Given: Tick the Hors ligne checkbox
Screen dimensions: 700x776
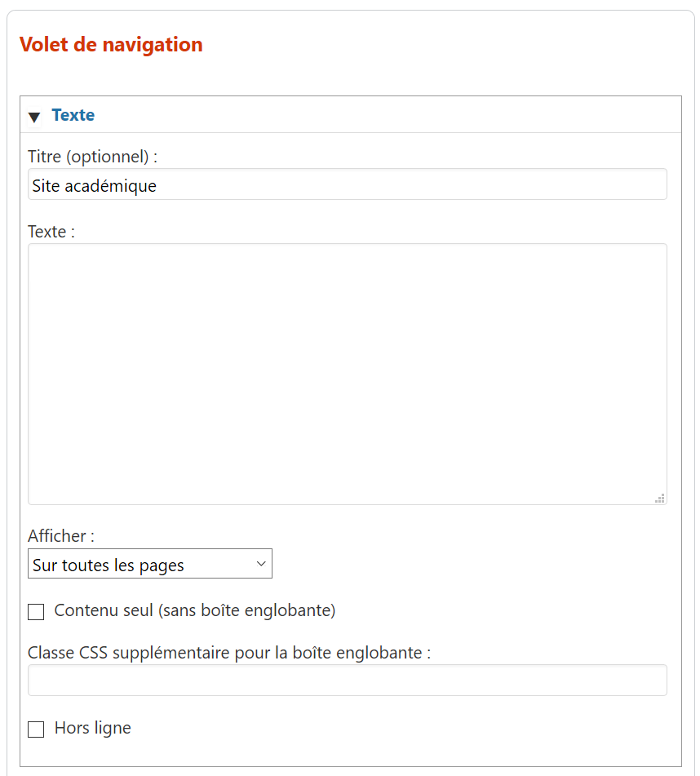Looking at the screenshot, I should (36, 729).
